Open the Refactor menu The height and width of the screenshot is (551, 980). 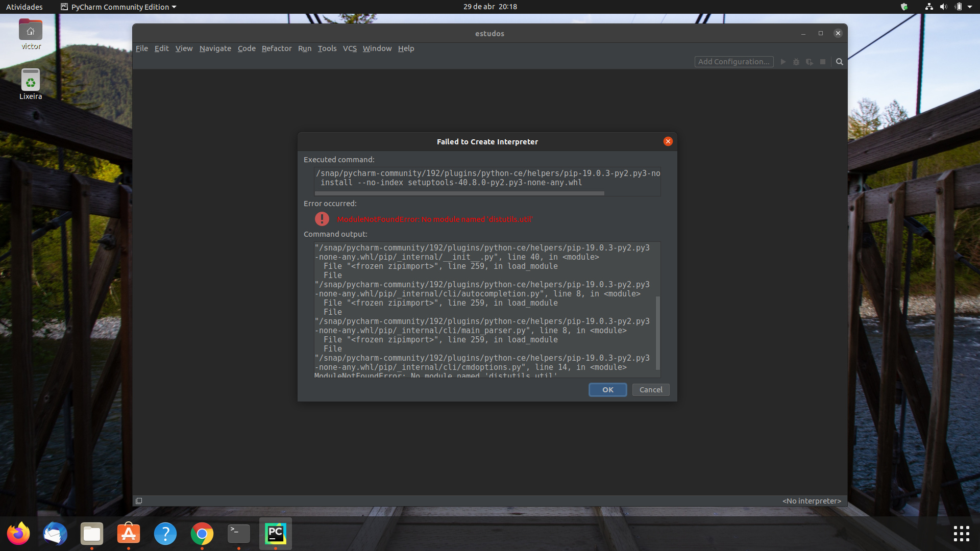[x=277, y=48]
